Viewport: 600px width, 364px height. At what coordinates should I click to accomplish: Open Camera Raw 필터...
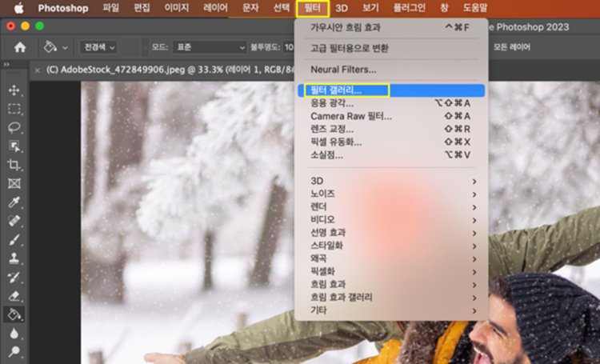pos(391,116)
